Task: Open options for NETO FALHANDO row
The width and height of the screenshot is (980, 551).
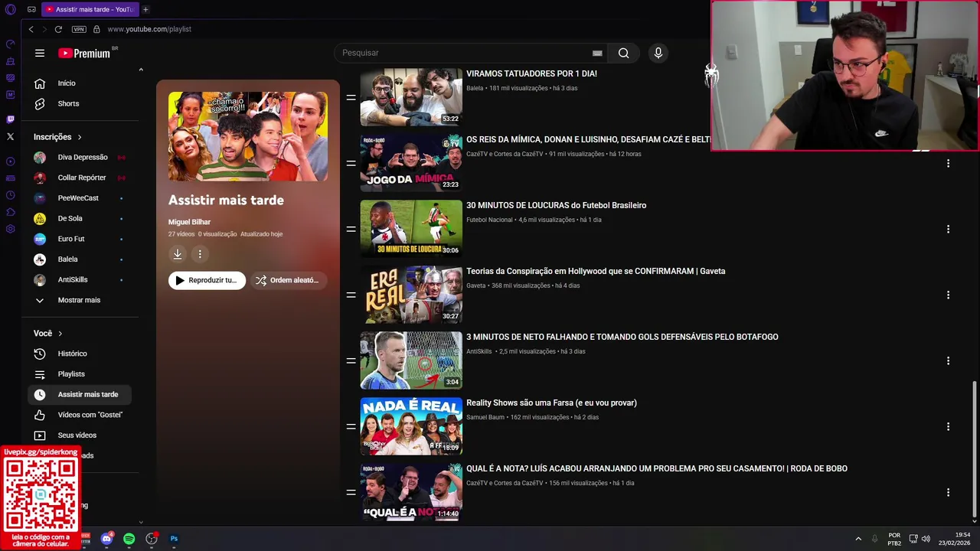Action: click(948, 360)
